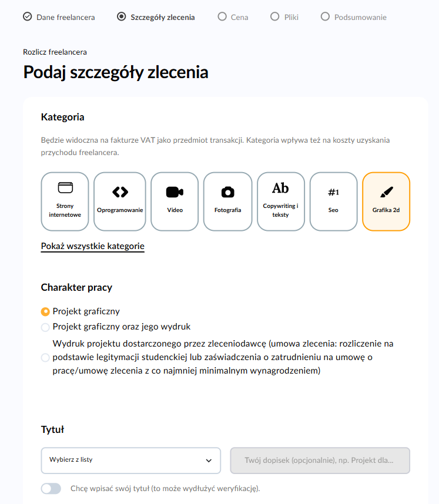Click the Dane freelancera completed checkmark icon

click(28, 16)
